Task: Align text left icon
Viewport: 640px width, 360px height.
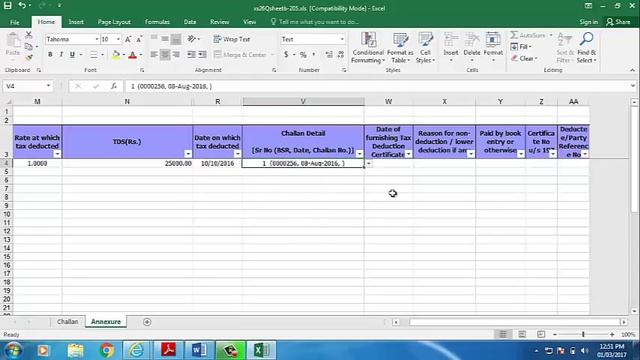Action: click(154, 54)
